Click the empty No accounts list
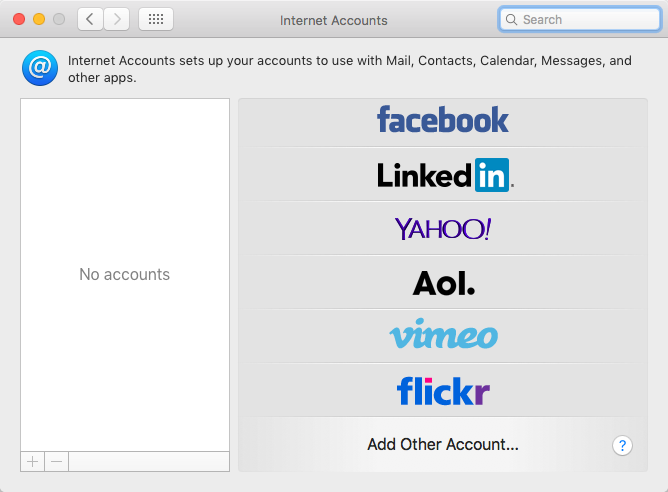 click(124, 274)
